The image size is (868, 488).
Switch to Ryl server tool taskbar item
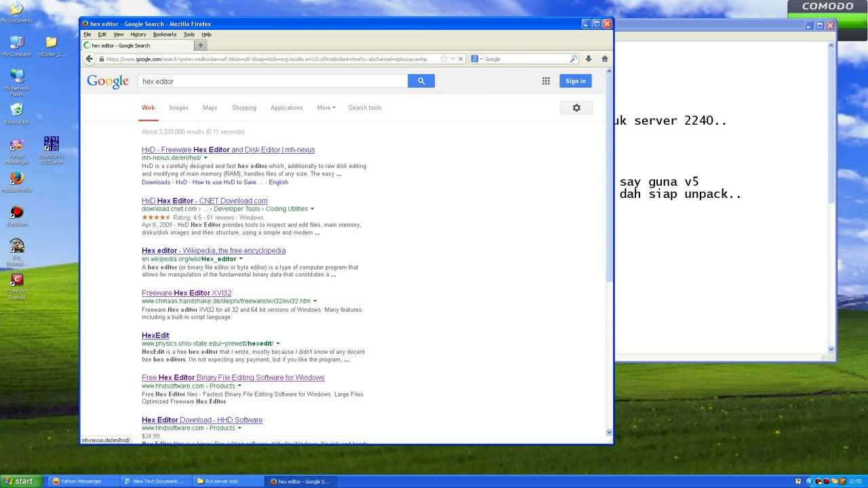227,481
